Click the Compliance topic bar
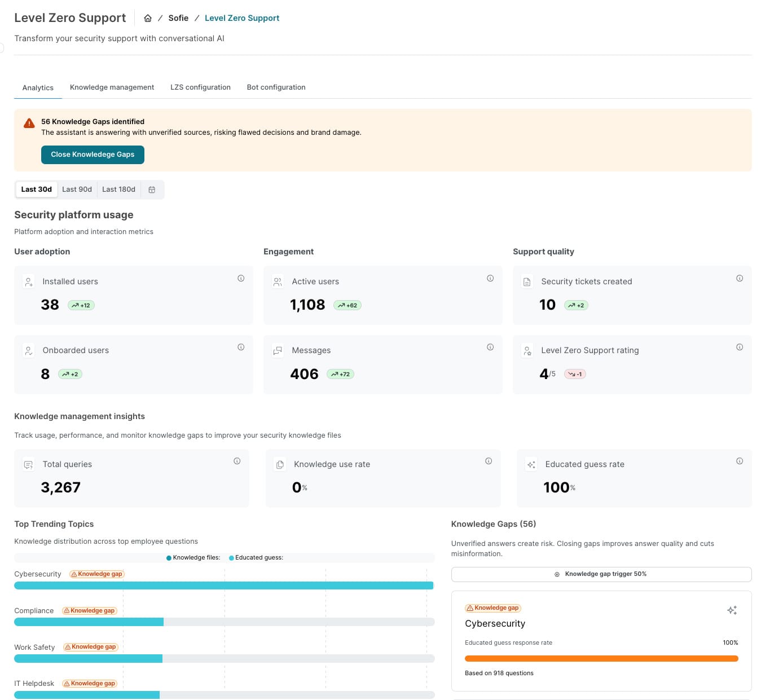The image size is (761, 700). coord(224,622)
